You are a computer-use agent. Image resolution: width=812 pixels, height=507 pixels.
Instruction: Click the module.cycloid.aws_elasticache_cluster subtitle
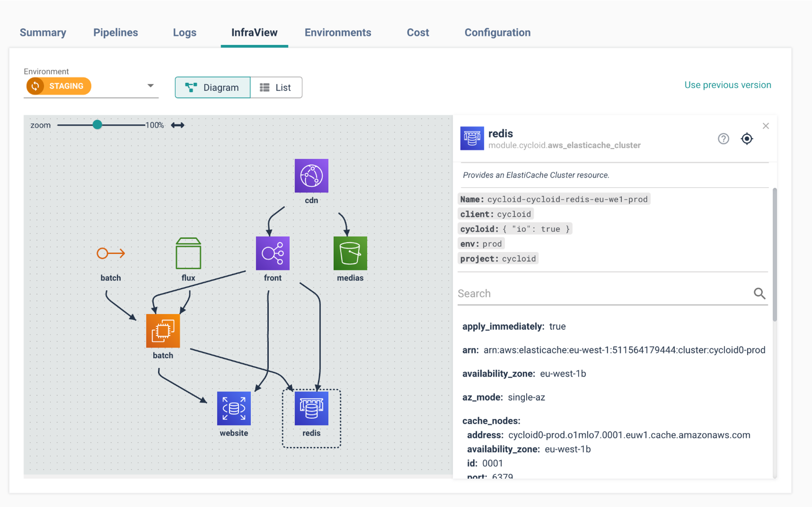[564, 145]
